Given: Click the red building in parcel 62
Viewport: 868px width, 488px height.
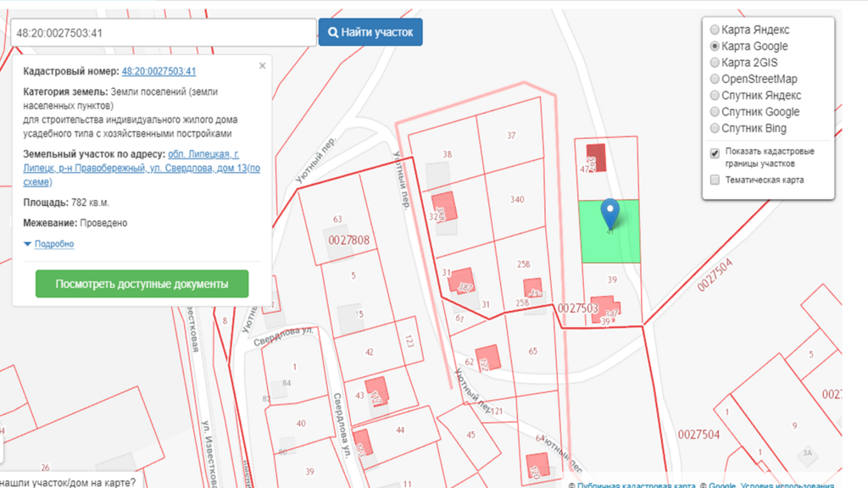Looking at the screenshot, I should tap(488, 358).
